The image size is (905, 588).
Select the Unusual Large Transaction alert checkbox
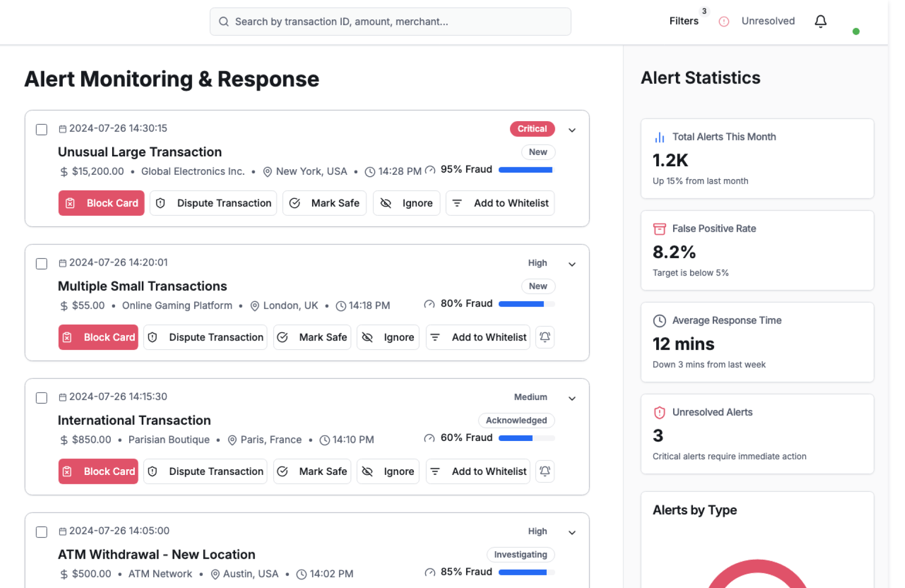[x=41, y=130]
